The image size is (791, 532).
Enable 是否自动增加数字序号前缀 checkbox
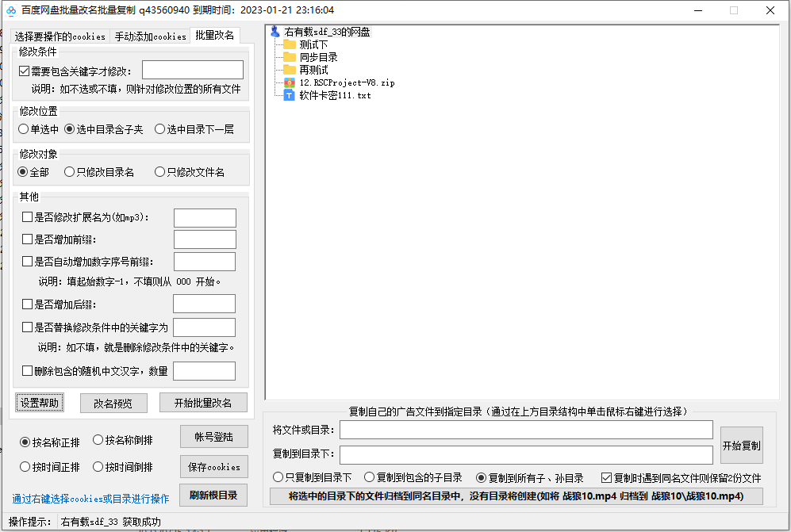27,261
